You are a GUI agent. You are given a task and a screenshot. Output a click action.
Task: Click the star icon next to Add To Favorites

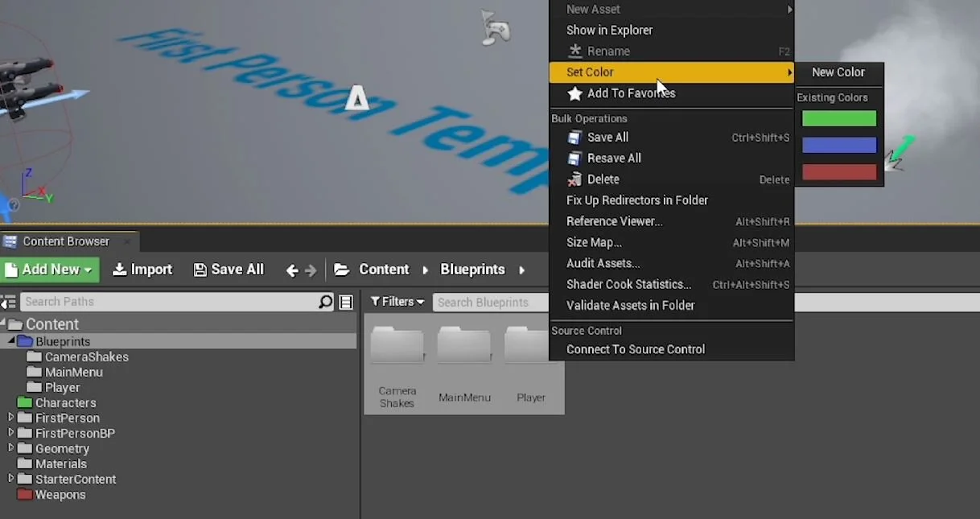pyautogui.click(x=574, y=93)
